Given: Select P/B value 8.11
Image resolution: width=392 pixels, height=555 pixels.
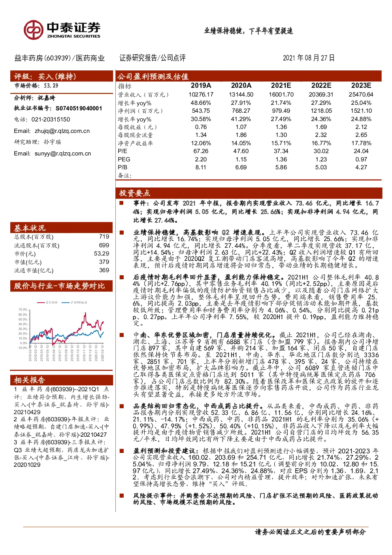Looking at the screenshot, I should (x=201, y=167).
